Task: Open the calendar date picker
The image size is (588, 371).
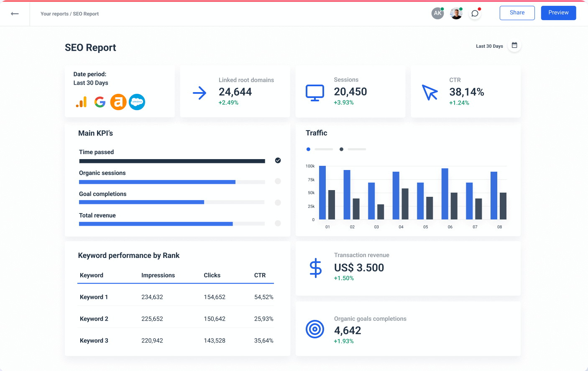Action: 514,45
